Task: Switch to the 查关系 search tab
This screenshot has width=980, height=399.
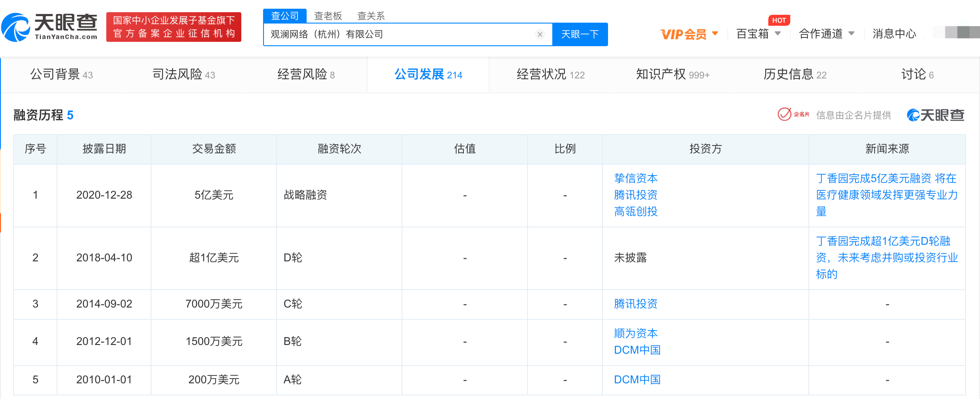Action: (371, 16)
